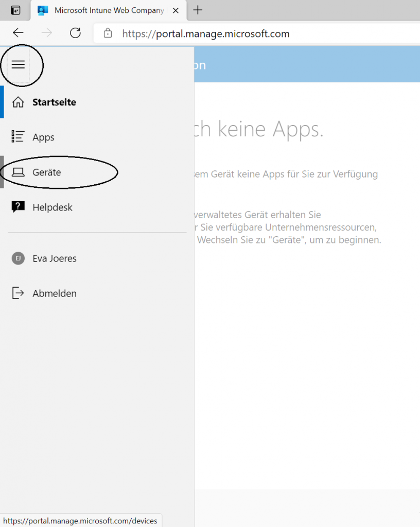
Task: Open the tab actions icon in title bar
Action: click(x=16, y=10)
